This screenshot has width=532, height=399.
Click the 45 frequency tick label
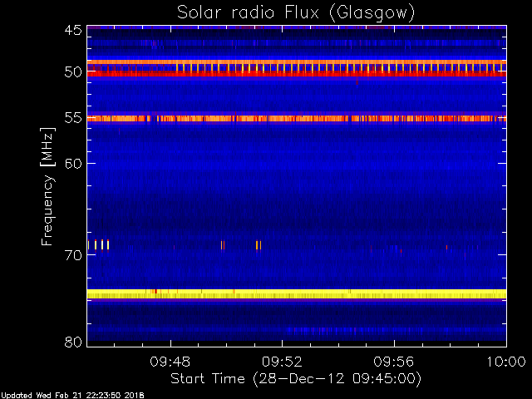click(x=73, y=30)
